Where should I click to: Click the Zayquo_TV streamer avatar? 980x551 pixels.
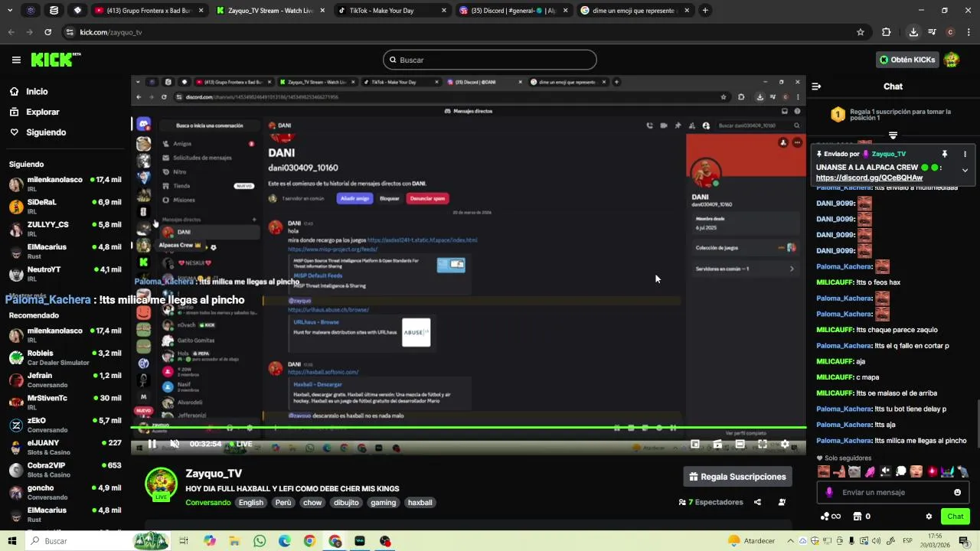(162, 483)
